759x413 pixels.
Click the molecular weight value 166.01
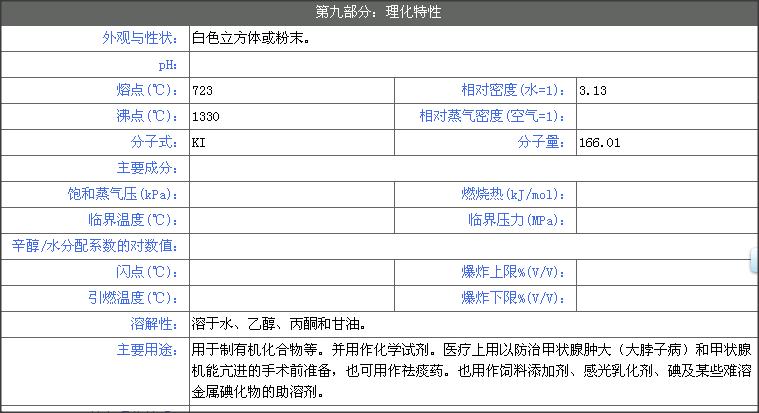599,143
